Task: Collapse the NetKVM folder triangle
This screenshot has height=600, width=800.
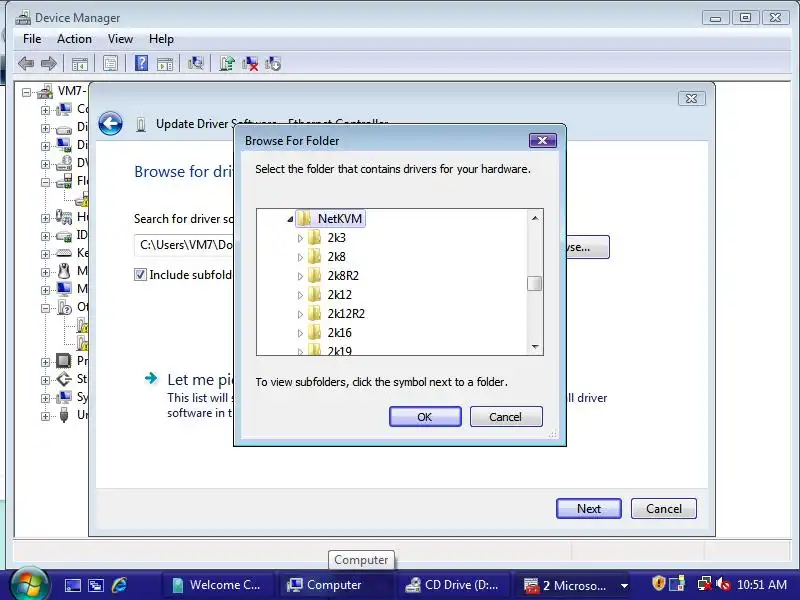Action: [290, 219]
